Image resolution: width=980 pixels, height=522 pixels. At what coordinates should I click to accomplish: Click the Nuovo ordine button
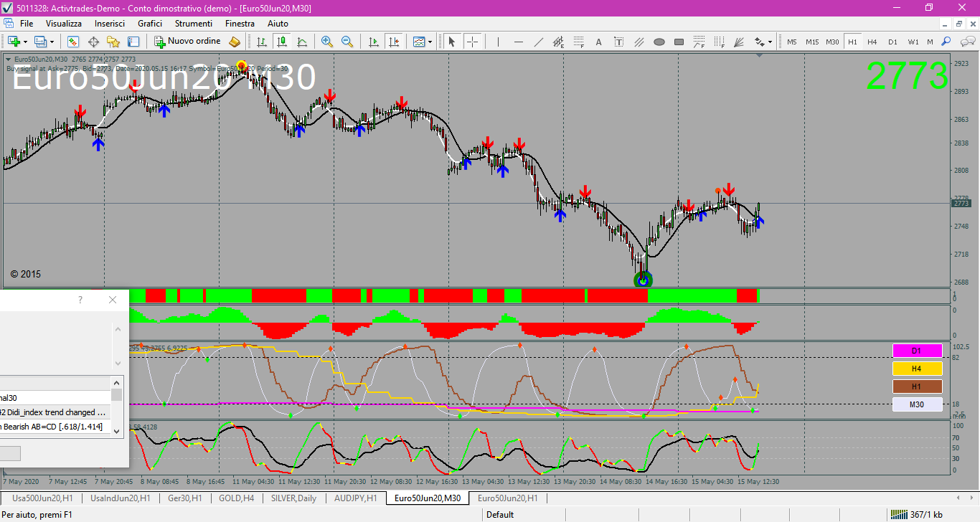188,42
